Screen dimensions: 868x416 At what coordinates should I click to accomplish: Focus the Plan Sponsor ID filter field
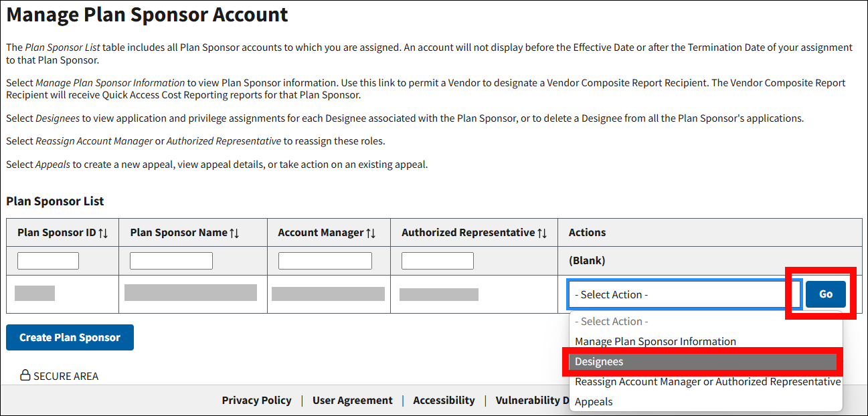pyautogui.click(x=48, y=261)
